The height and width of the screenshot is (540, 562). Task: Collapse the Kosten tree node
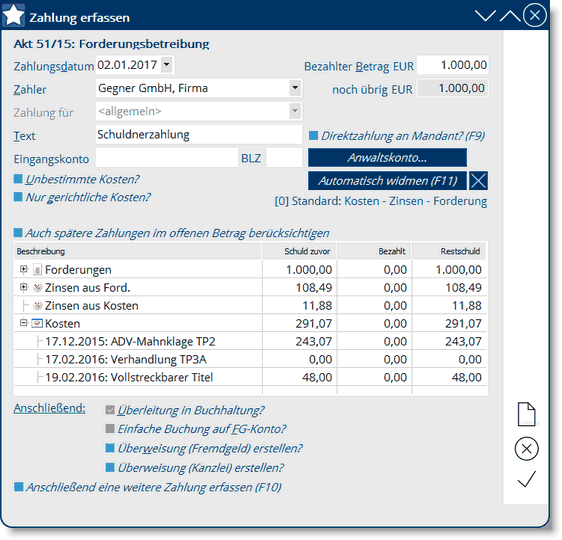click(23, 322)
